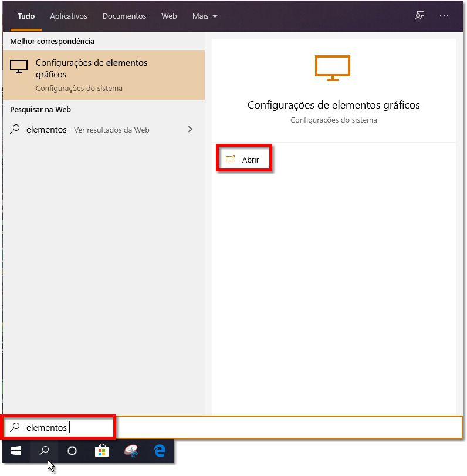Viewport: 467px width, 476px height.
Task: Click monitor icon in best match result
Action: point(19,66)
